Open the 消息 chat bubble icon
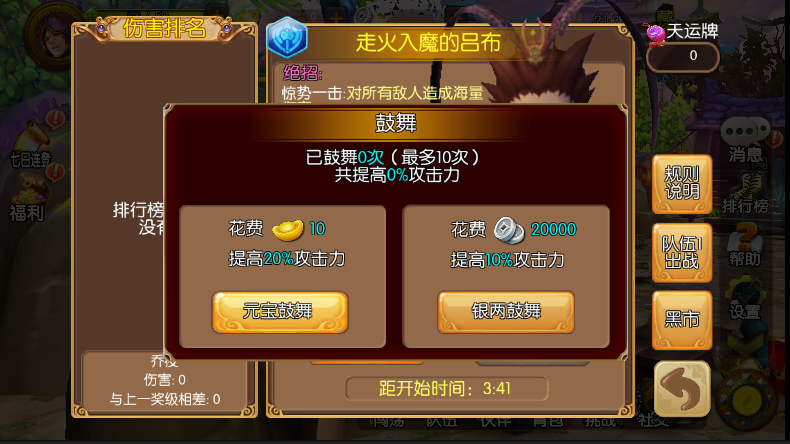Screen dimensions: 790x444 coord(745,139)
